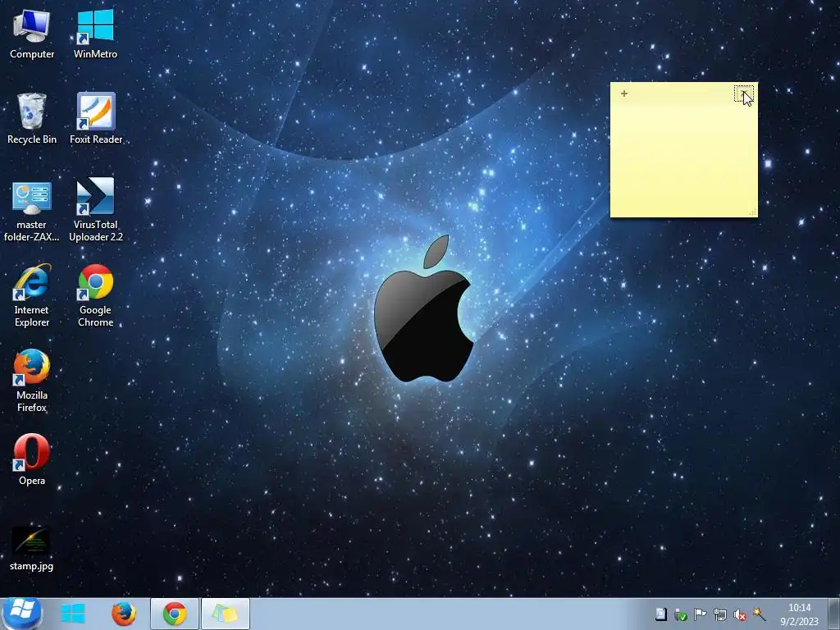This screenshot has width=840, height=630.
Task: Open the network connection tray icon
Action: (720, 615)
